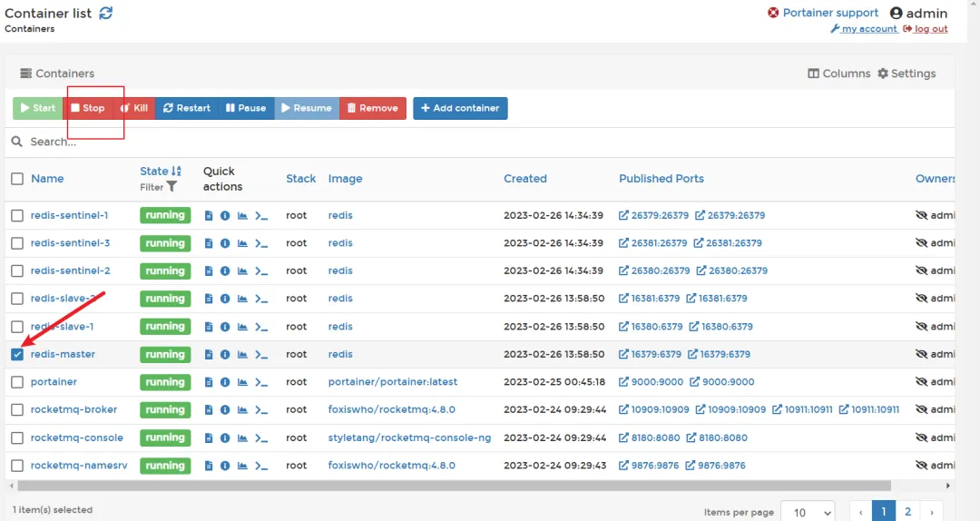Uncheck the redis-master checkbox
Screen dimensions: 980x521
pos(17,355)
